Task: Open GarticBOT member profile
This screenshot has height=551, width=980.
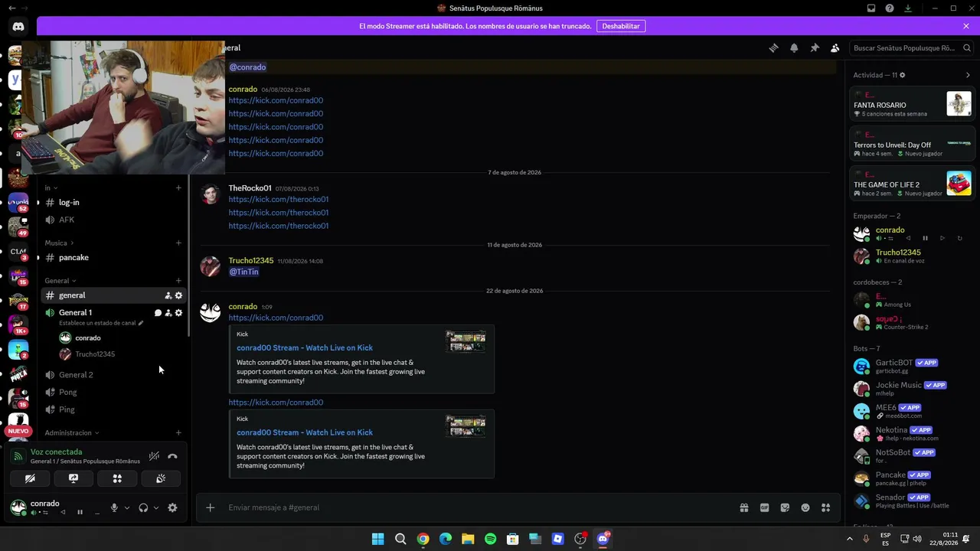Action: (913, 366)
